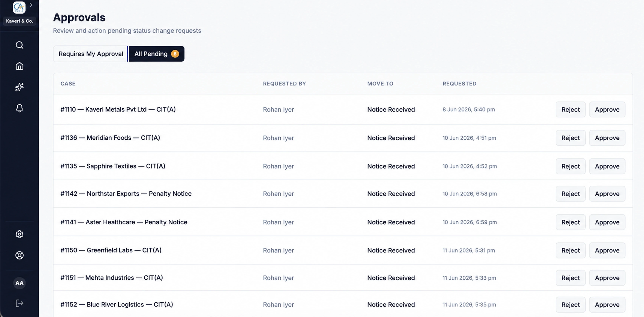This screenshot has height=317, width=644.
Task: Click Notice Received in Meridian Foods row
Action: click(391, 138)
